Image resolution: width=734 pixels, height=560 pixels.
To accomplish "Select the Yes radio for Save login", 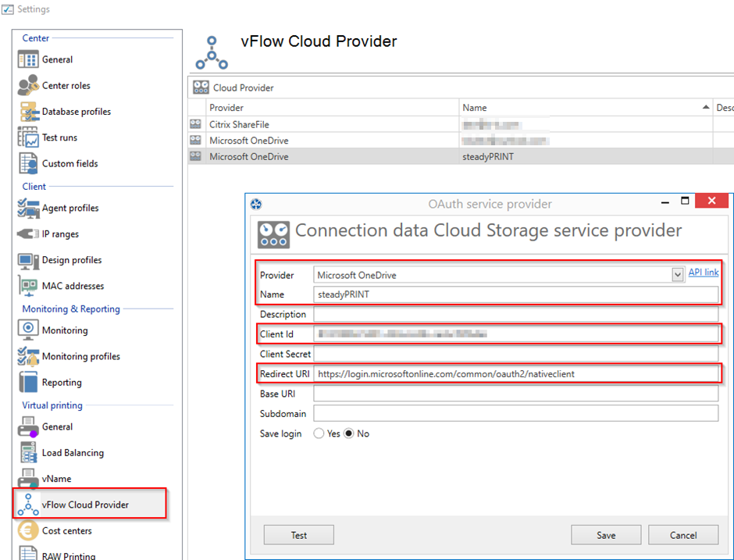I will click(x=319, y=433).
